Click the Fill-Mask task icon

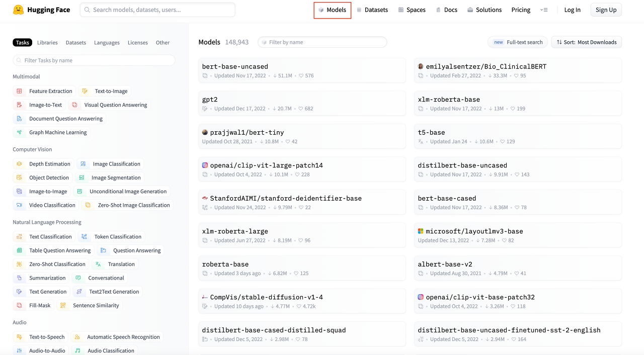[x=19, y=305]
